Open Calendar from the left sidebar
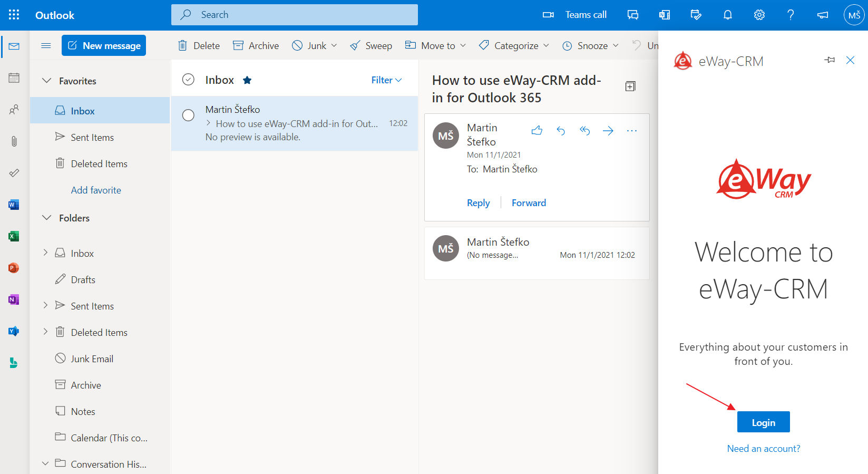Viewport: 868px width, 474px height. [14, 78]
